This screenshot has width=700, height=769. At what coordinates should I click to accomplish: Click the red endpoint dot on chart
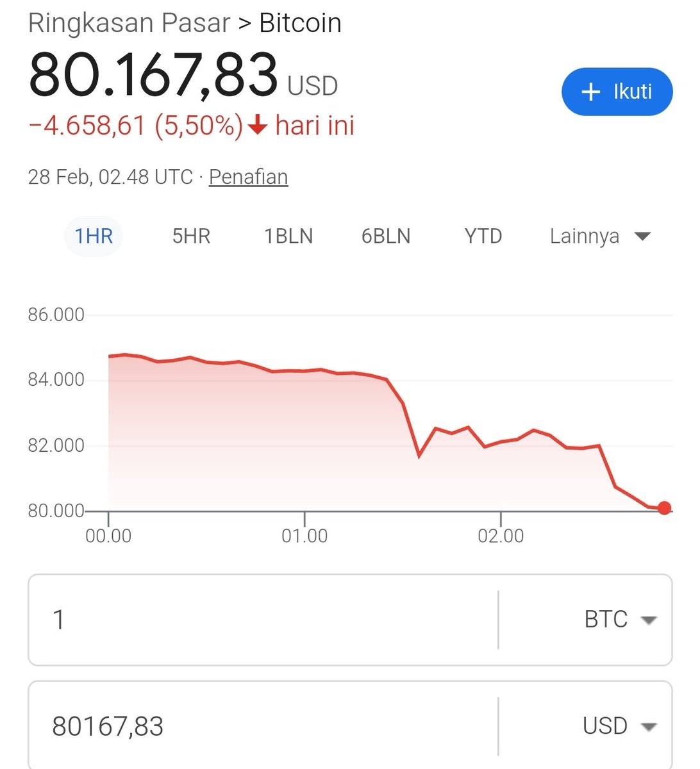664,508
